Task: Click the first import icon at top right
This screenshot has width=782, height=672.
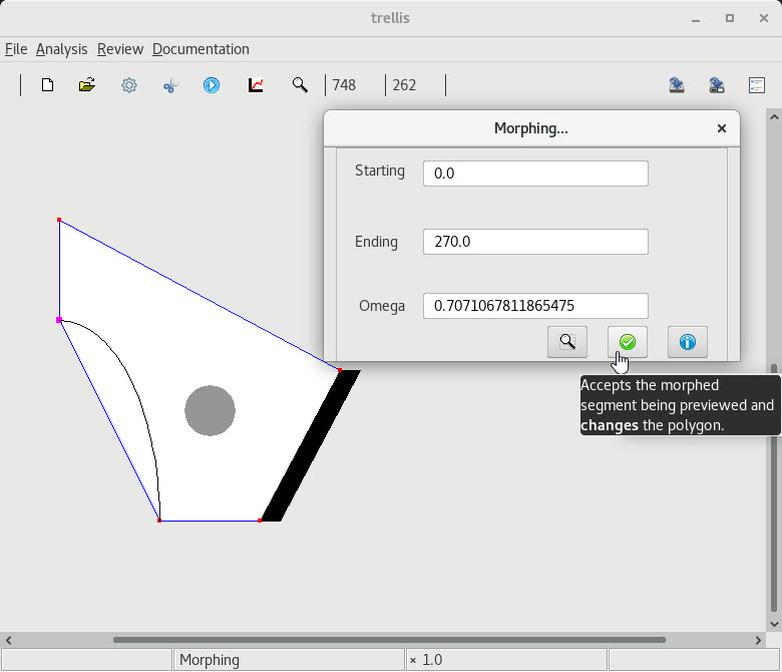Action: tap(677, 85)
